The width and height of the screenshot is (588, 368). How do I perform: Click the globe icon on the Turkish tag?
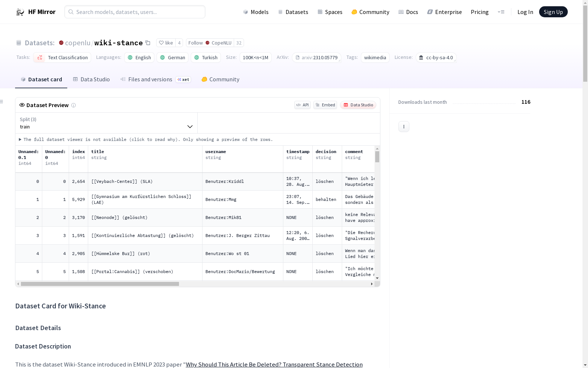click(197, 57)
